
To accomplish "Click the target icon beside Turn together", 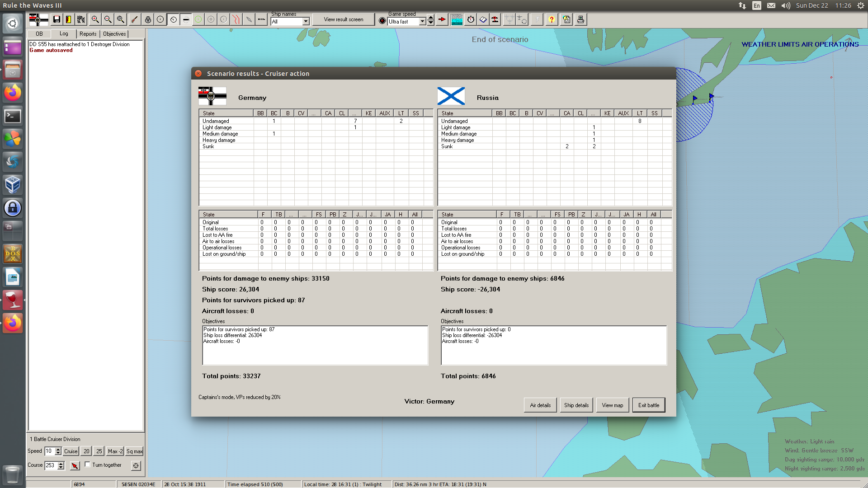I will point(136,465).
